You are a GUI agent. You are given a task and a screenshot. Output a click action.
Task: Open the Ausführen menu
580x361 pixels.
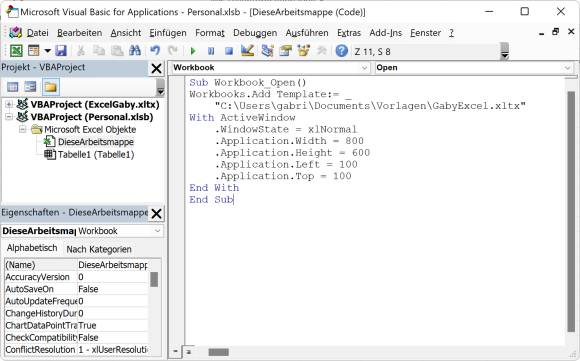pyautogui.click(x=307, y=33)
